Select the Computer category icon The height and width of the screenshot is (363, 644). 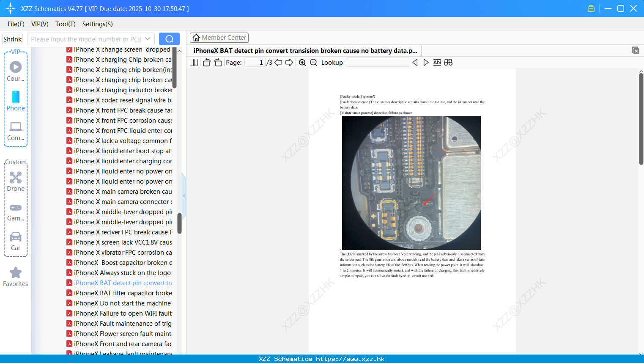point(16,131)
